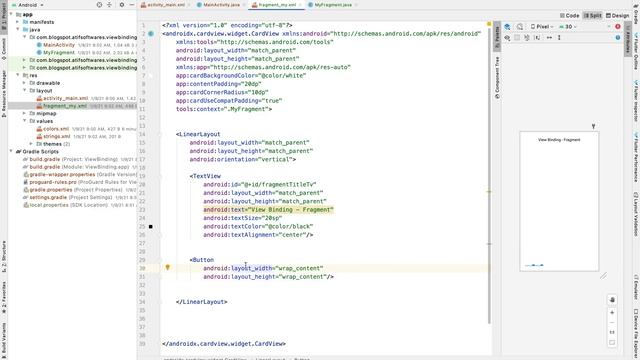Click the blue help icon in design toolbar
The height and width of the screenshot is (360, 640).
pyautogui.click(x=618, y=38)
